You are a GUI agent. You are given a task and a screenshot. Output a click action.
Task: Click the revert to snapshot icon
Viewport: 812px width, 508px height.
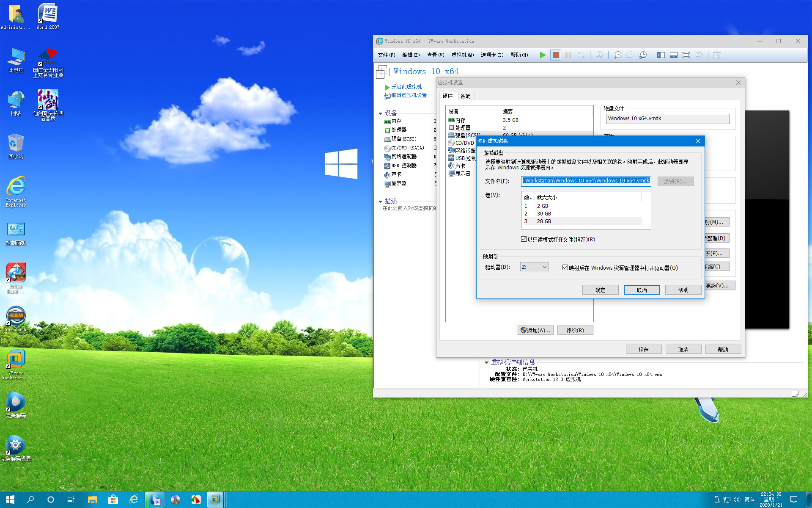[630, 55]
